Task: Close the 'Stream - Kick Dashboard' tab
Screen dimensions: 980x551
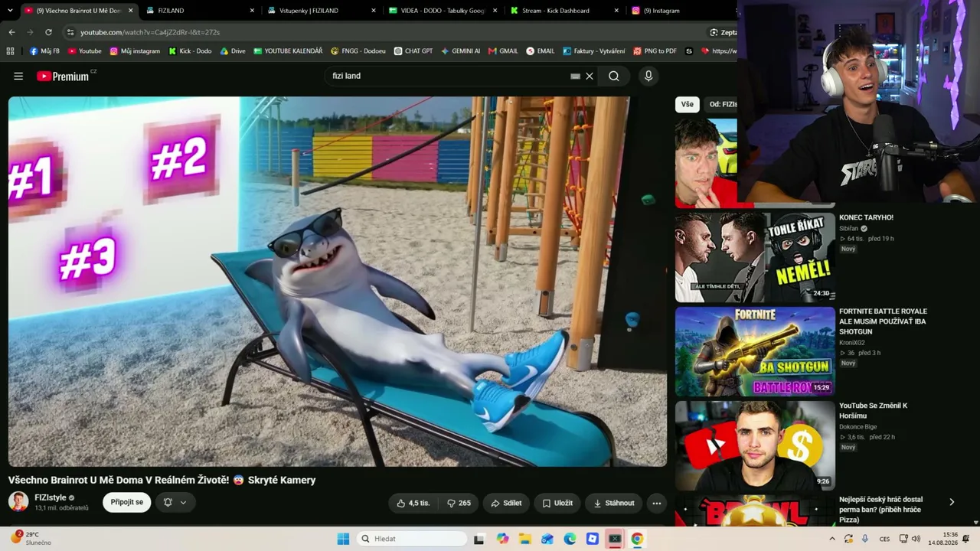Action: click(x=616, y=11)
